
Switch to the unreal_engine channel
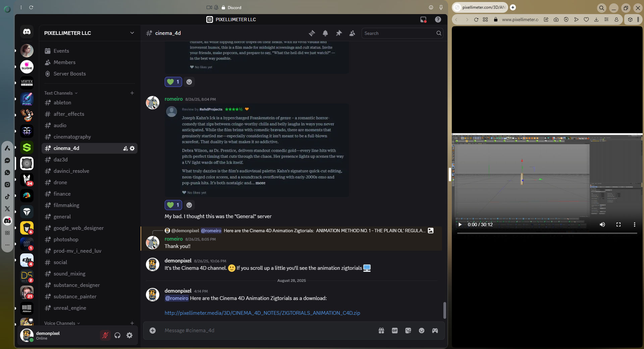click(89, 308)
